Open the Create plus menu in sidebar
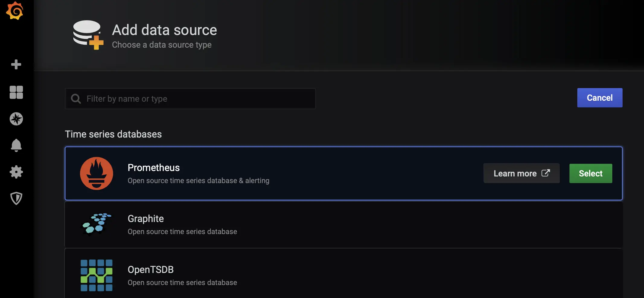Screen dimensions: 644x298 pyautogui.click(x=16, y=64)
